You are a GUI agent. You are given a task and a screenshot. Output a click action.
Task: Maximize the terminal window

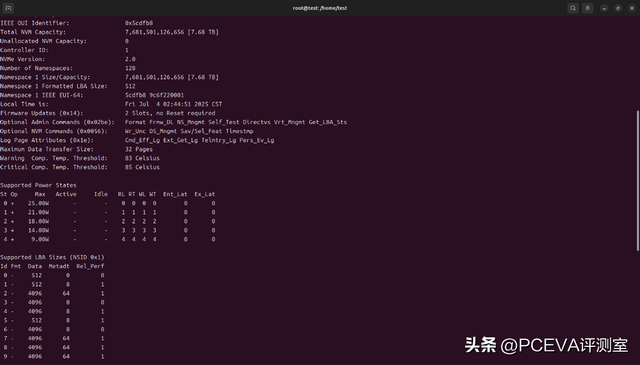click(618, 8)
